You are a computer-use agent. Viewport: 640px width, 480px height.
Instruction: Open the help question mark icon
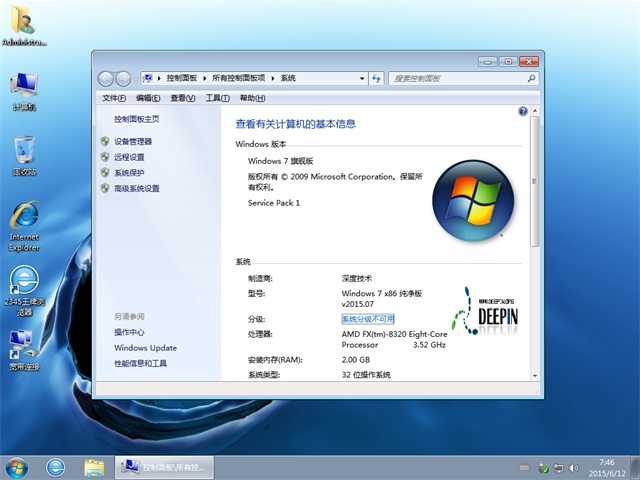point(523,111)
